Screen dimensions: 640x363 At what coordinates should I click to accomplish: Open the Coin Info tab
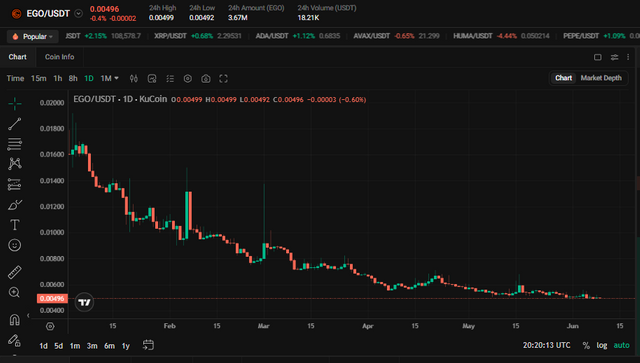pos(60,57)
